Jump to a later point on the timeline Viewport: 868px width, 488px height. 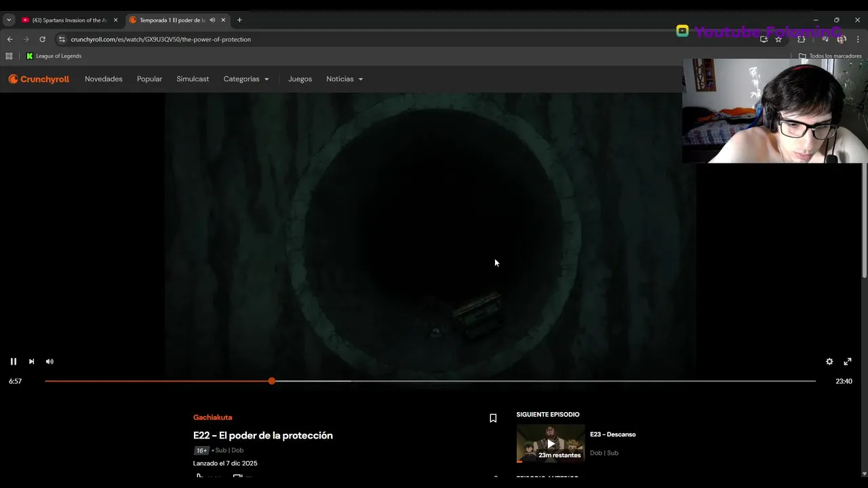(542, 381)
